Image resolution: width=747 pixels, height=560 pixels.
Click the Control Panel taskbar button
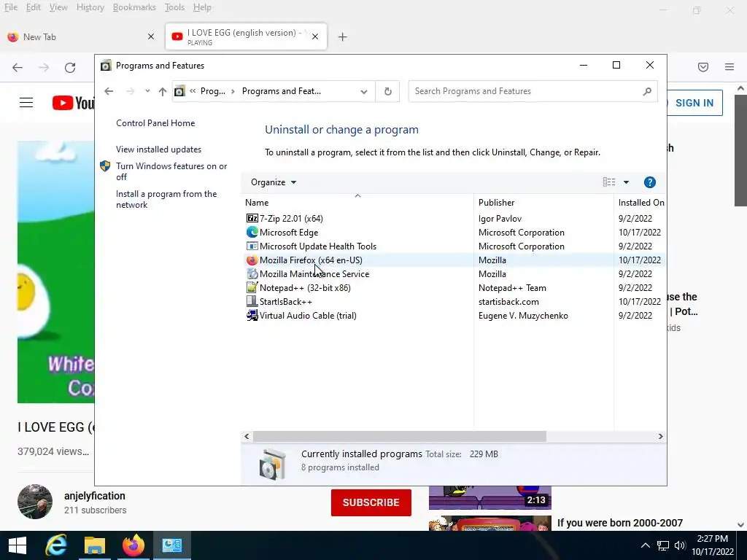click(172, 545)
